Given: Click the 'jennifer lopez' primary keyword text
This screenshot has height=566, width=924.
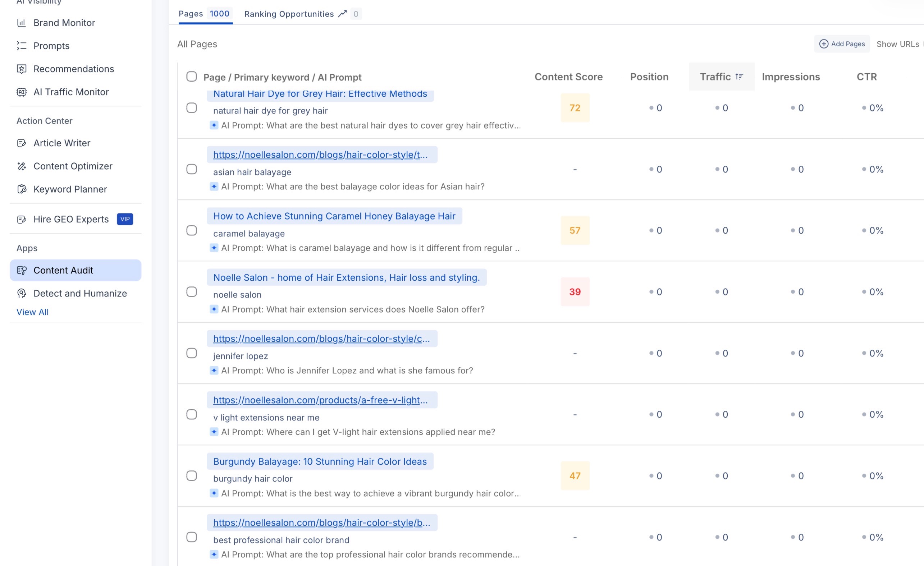Looking at the screenshot, I should click(241, 356).
